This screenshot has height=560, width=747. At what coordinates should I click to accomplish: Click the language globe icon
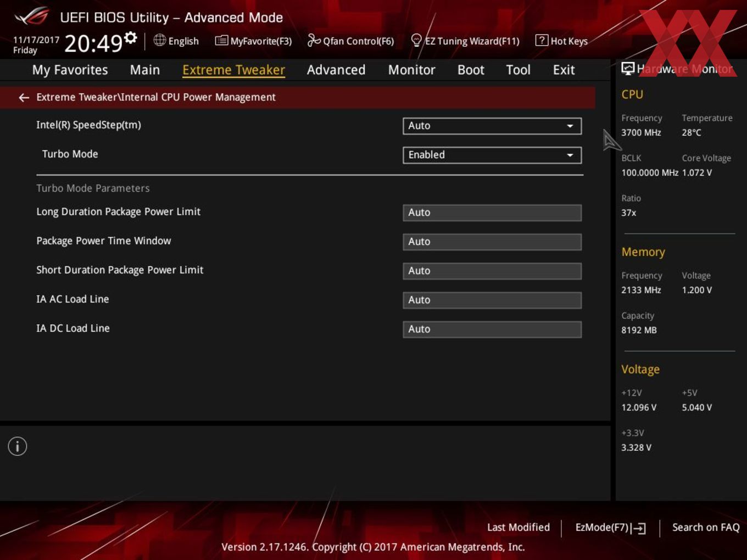coord(159,40)
